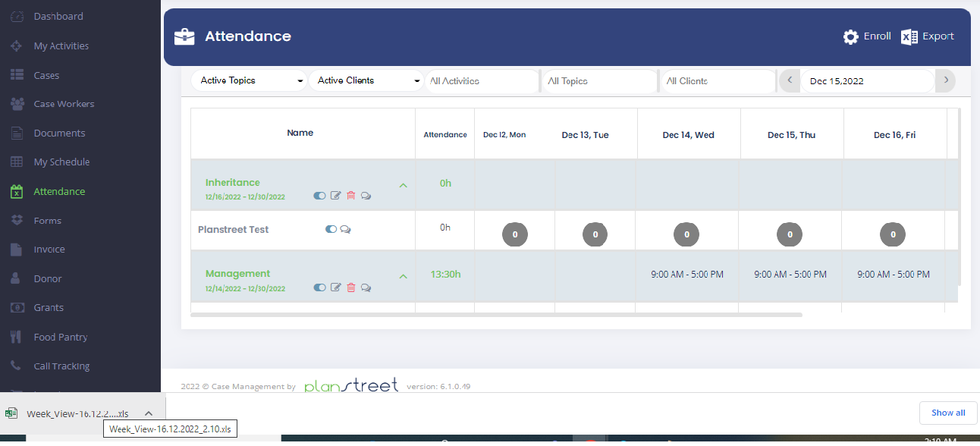Click the Management 13:30h attendance total

[445, 274]
